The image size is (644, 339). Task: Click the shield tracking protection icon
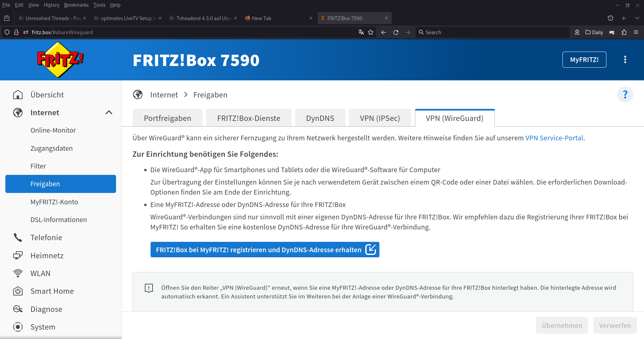pyautogui.click(x=7, y=32)
